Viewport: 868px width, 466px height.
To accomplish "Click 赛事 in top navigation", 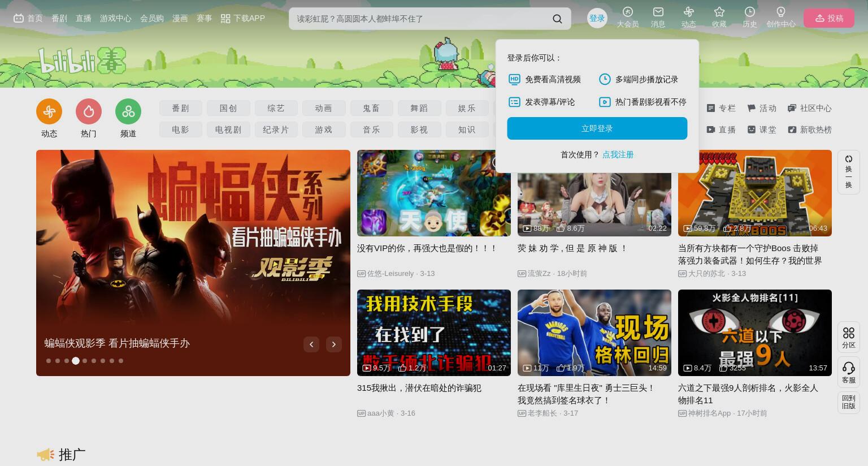I will [x=204, y=18].
